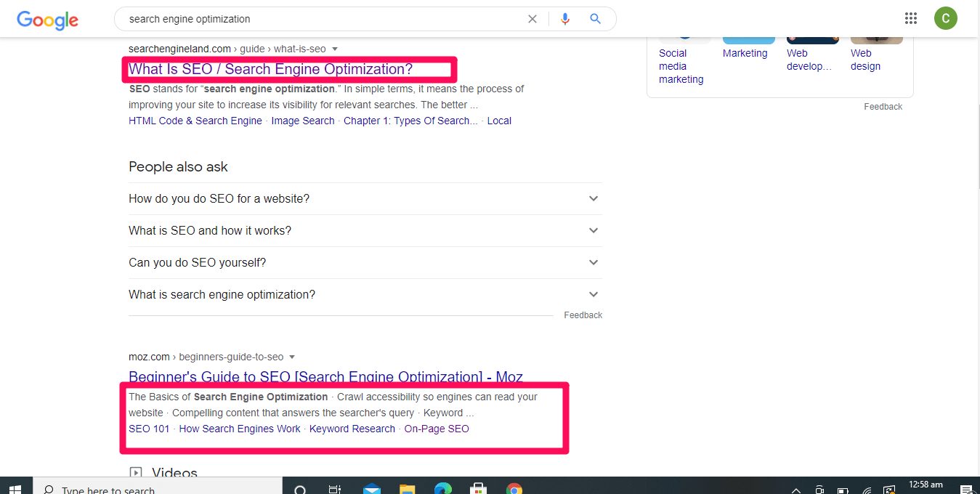The image size is (980, 494).
Task: Select the "Social media marketing" related topic
Action: tap(681, 65)
